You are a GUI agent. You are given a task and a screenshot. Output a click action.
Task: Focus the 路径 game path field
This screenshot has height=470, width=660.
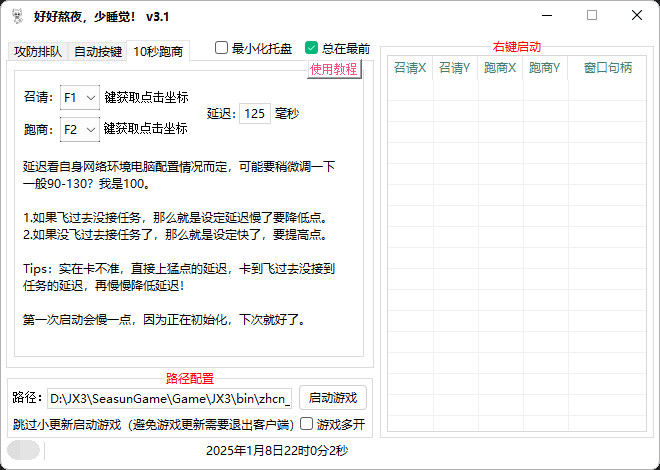click(169, 397)
